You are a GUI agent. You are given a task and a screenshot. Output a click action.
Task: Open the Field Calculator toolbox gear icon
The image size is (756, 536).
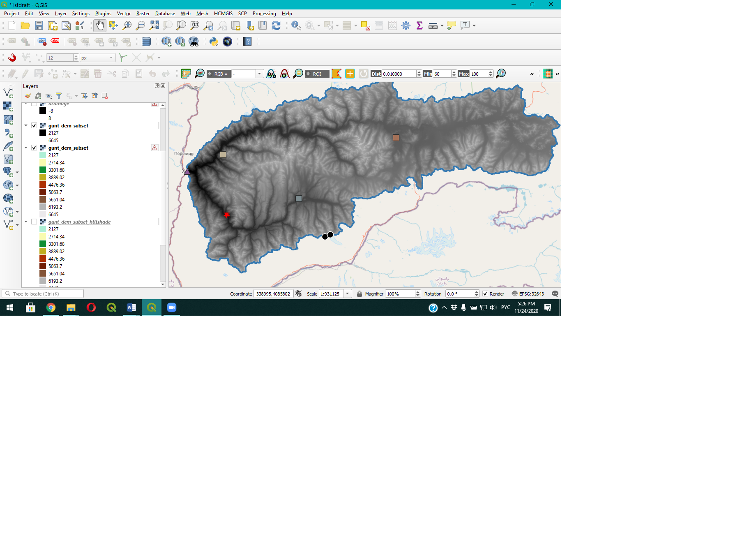tap(406, 25)
